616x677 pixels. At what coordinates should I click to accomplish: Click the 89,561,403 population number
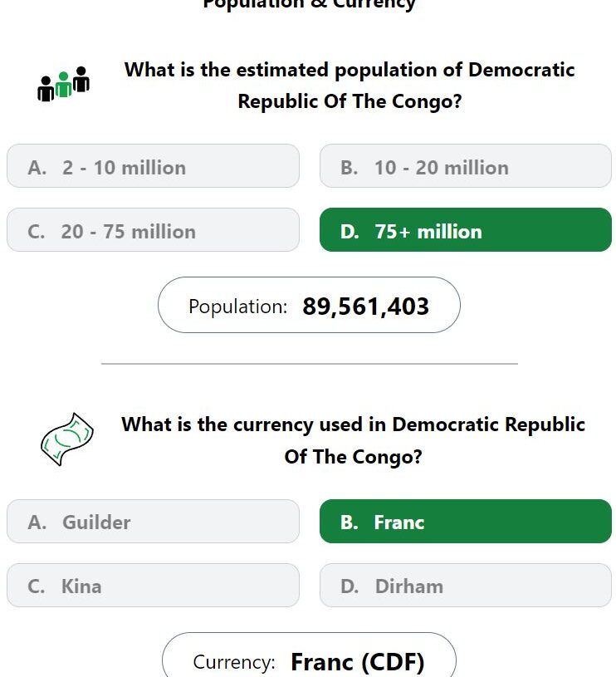[366, 307]
